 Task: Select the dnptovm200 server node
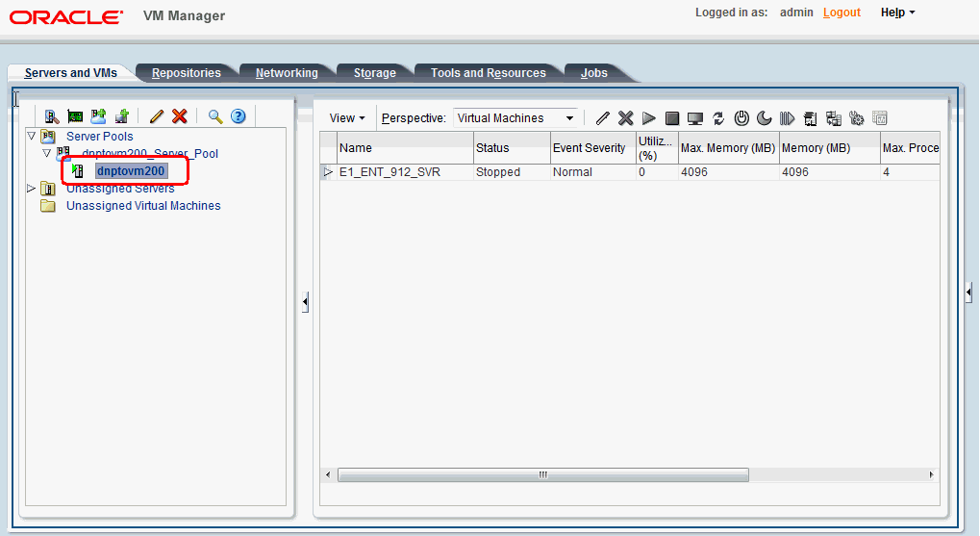click(x=131, y=171)
